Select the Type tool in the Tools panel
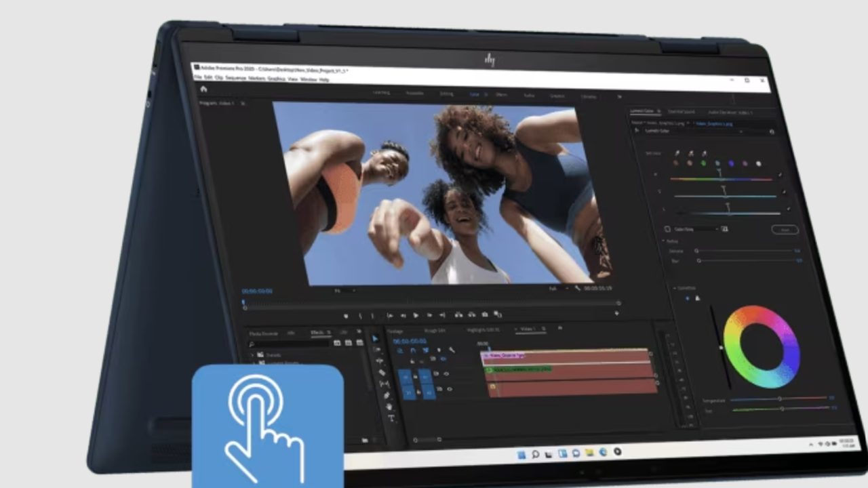Viewport: 868px width, 488px height. [x=391, y=418]
